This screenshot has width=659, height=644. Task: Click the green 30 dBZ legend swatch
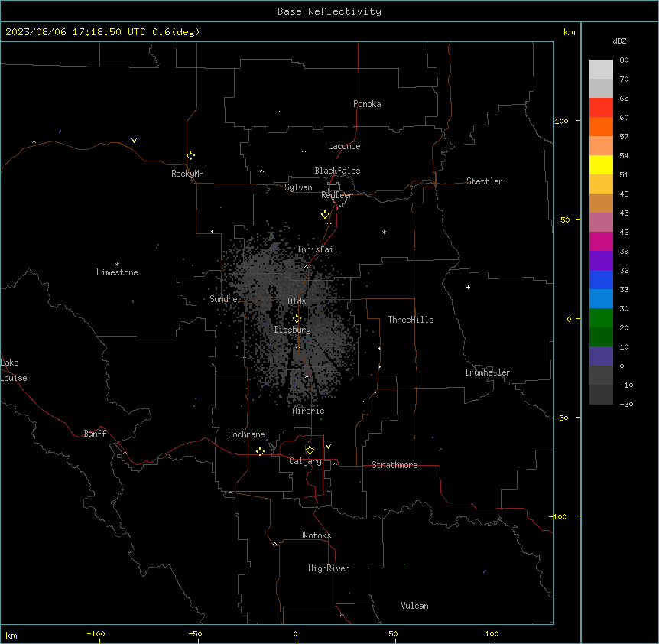pyautogui.click(x=601, y=318)
